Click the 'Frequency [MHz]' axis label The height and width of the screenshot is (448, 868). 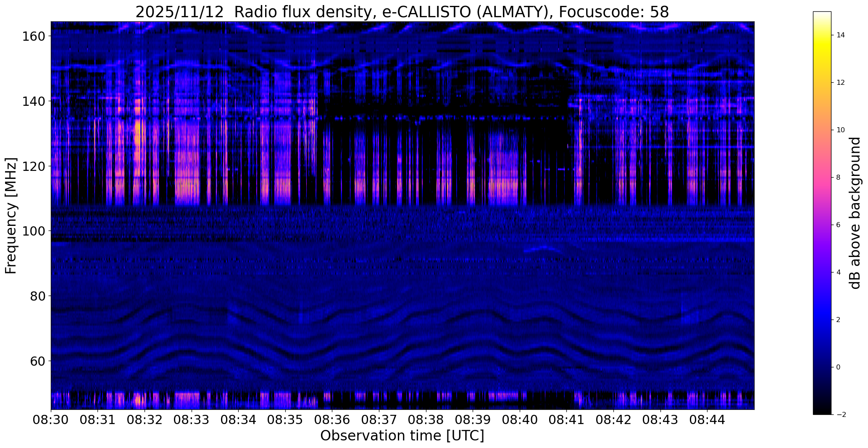pos(11,216)
